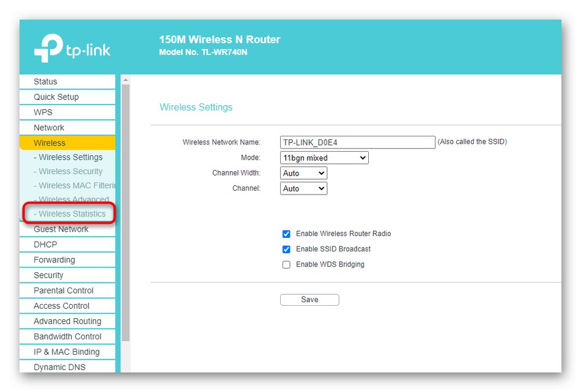Image resolution: width=581 pixels, height=392 pixels.
Task: Click the 'Wireless Settings' page heading
Action: coord(196,107)
